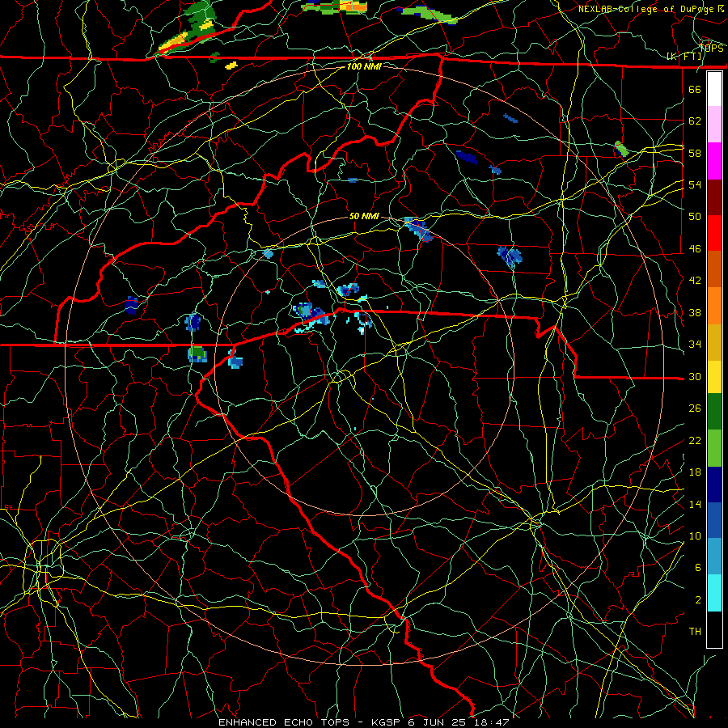Pick the navy blue band in the scale
728x728 pixels.
pos(714,485)
